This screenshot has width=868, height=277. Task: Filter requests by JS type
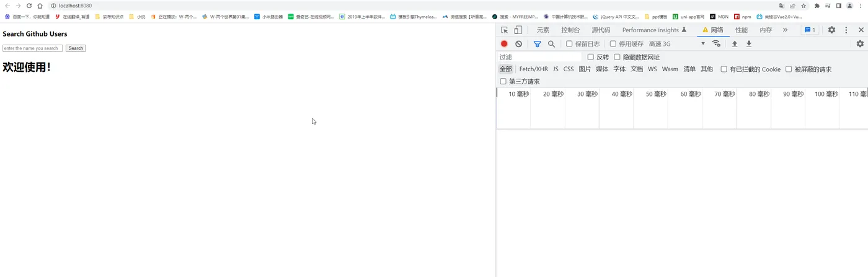tap(556, 69)
